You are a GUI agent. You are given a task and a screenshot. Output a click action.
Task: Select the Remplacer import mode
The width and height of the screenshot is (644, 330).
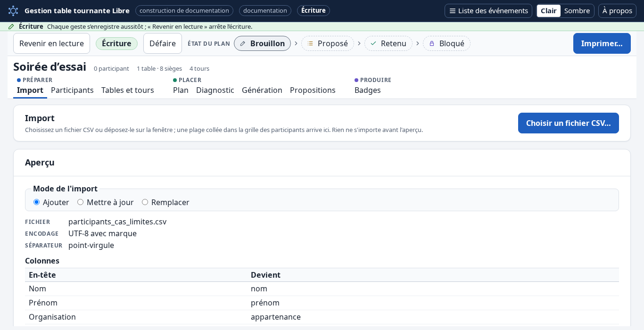pos(165,202)
